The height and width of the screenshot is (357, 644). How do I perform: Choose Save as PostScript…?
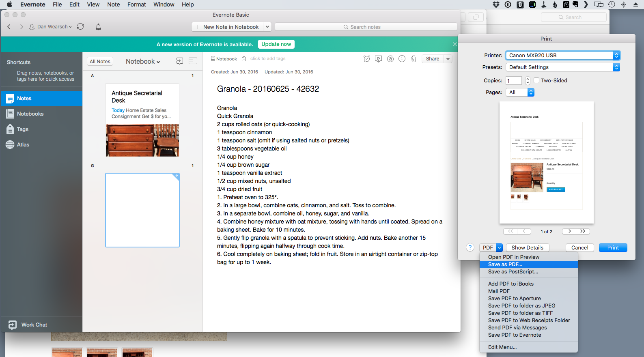click(x=528, y=272)
